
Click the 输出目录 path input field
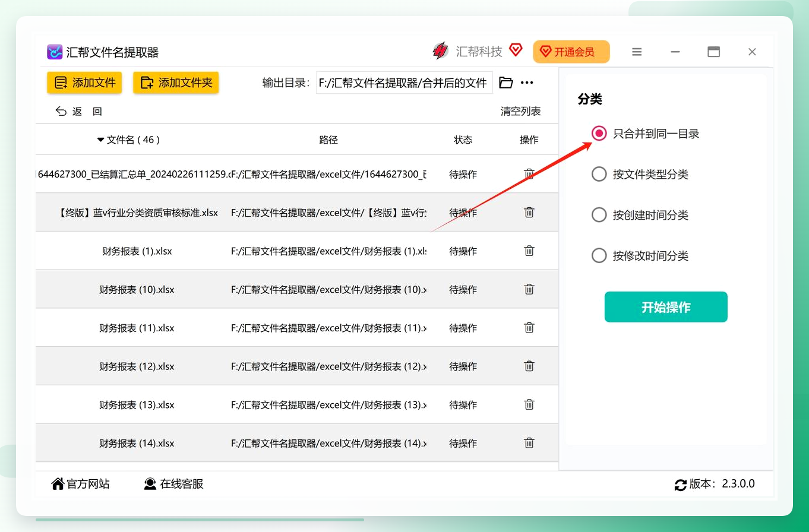click(404, 83)
